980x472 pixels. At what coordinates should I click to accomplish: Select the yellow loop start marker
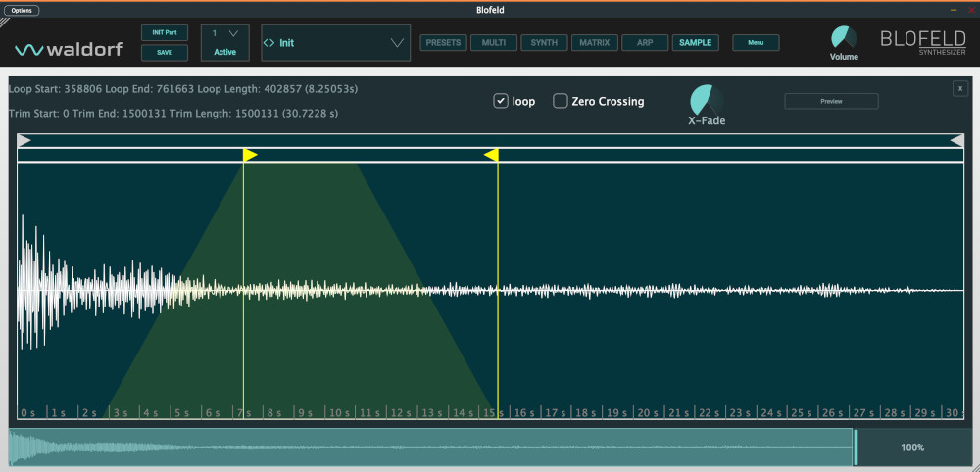250,155
